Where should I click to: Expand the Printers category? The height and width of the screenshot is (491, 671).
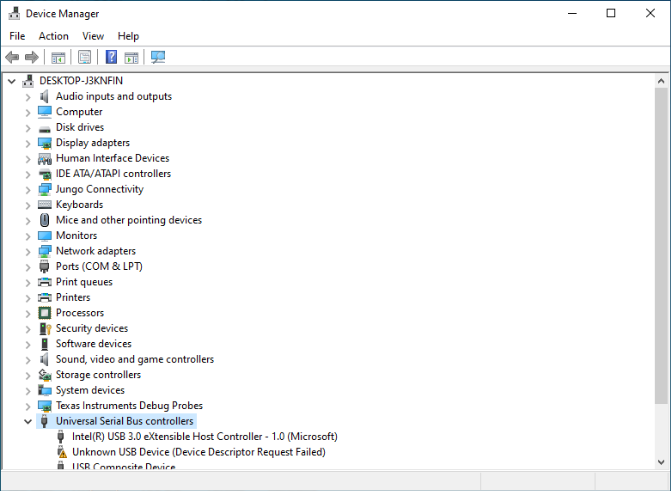tap(28, 298)
